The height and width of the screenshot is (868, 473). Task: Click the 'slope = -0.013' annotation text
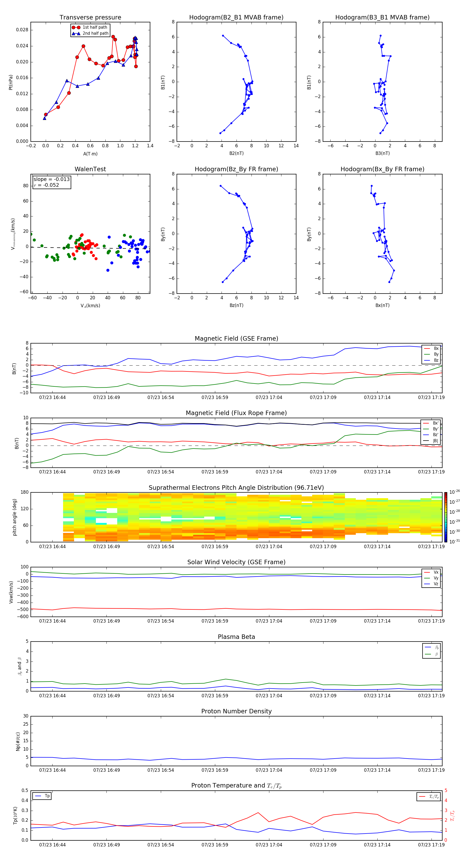pos(52,179)
